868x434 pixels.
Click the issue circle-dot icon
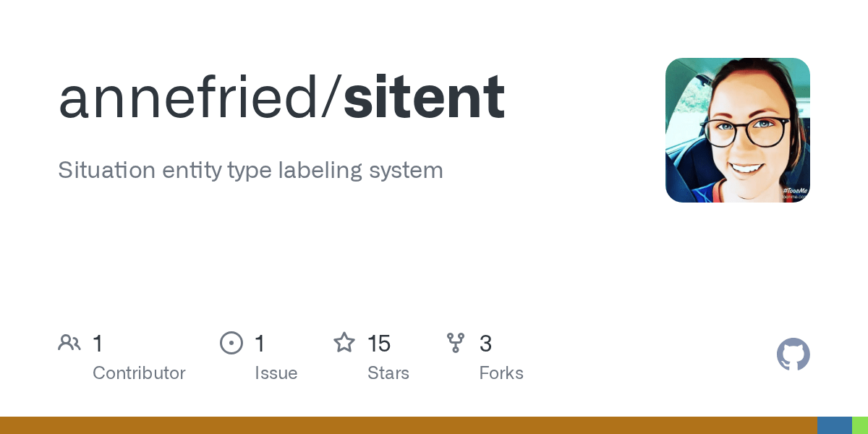coord(231,343)
